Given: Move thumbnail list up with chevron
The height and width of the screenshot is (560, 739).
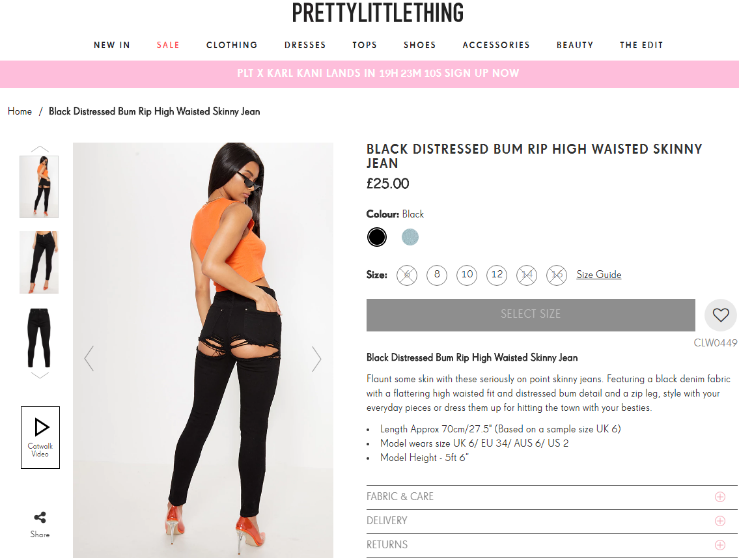Looking at the screenshot, I should pos(40,149).
